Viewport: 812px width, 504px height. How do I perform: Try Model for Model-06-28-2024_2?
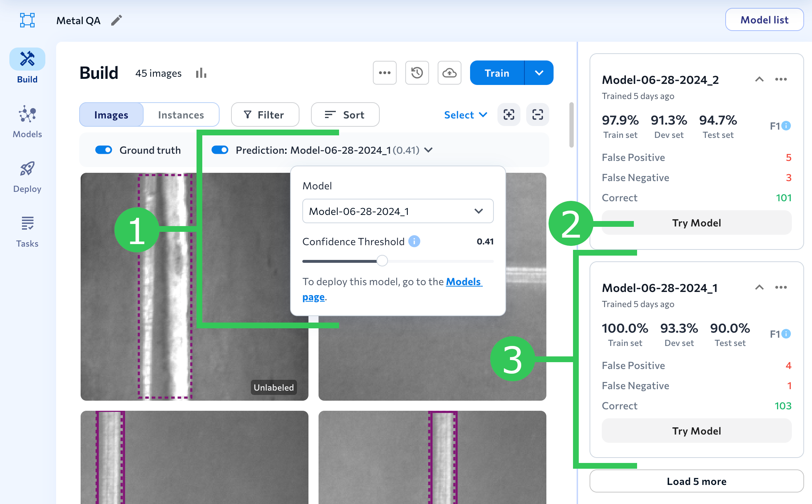point(696,223)
